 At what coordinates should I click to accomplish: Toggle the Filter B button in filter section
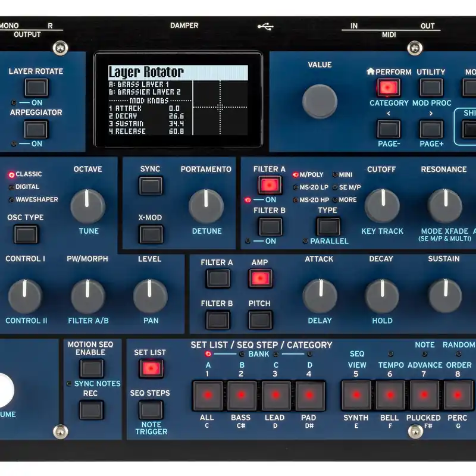click(x=270, y=227)
